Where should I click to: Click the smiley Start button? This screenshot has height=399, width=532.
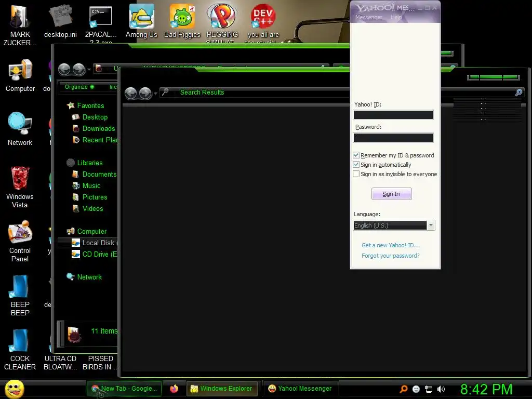click(14, 389)
